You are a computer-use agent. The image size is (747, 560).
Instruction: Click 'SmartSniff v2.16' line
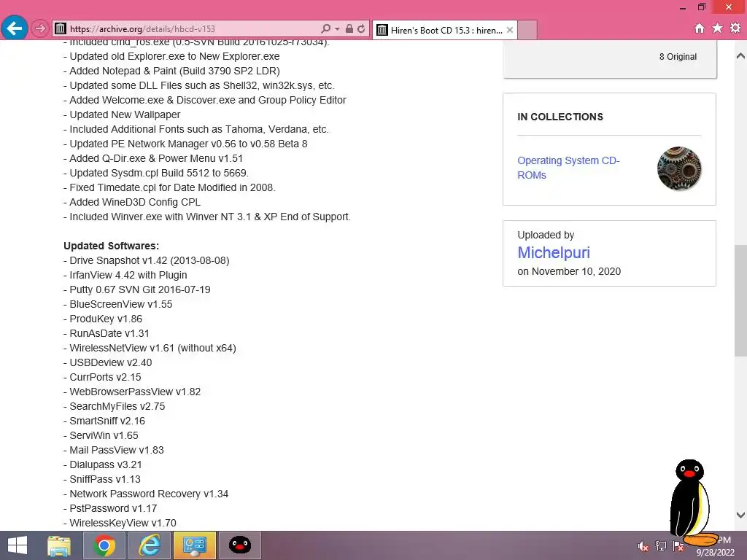pos(104,421)
